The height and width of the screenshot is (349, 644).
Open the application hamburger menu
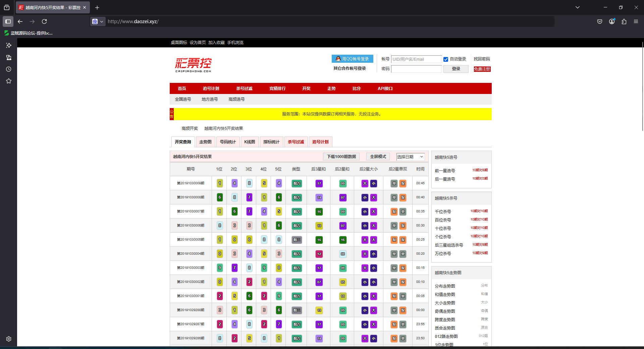pyautogui.click(x=636, y=21)
